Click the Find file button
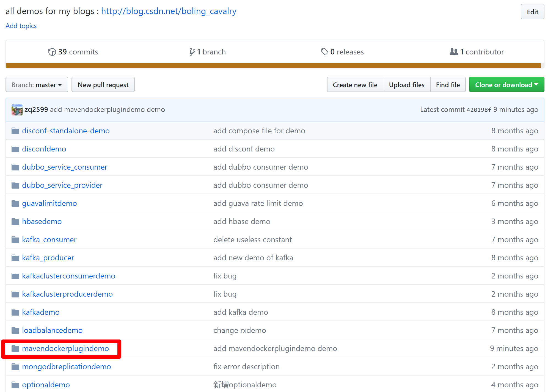This screenshot has height=392, width=556. click(448, 85)
